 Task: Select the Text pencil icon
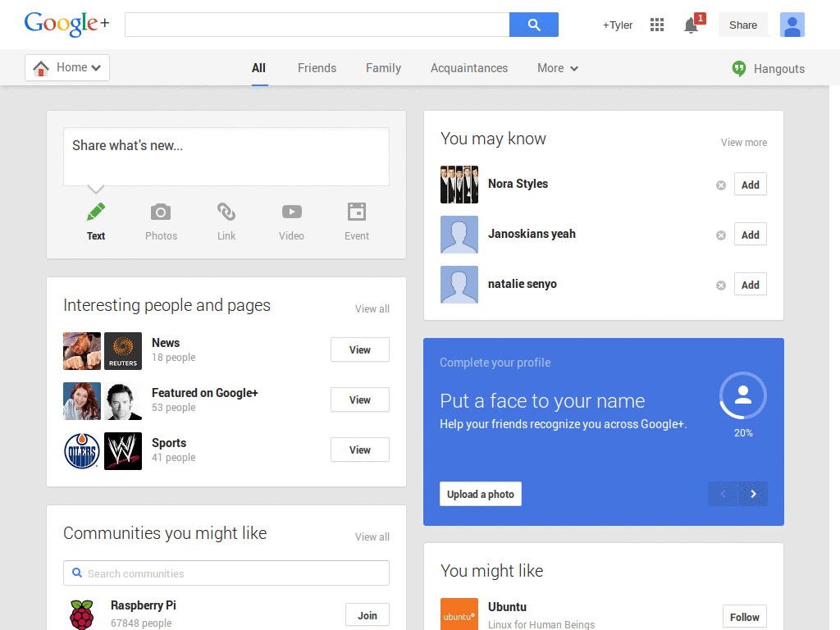(x=96, y=212)
